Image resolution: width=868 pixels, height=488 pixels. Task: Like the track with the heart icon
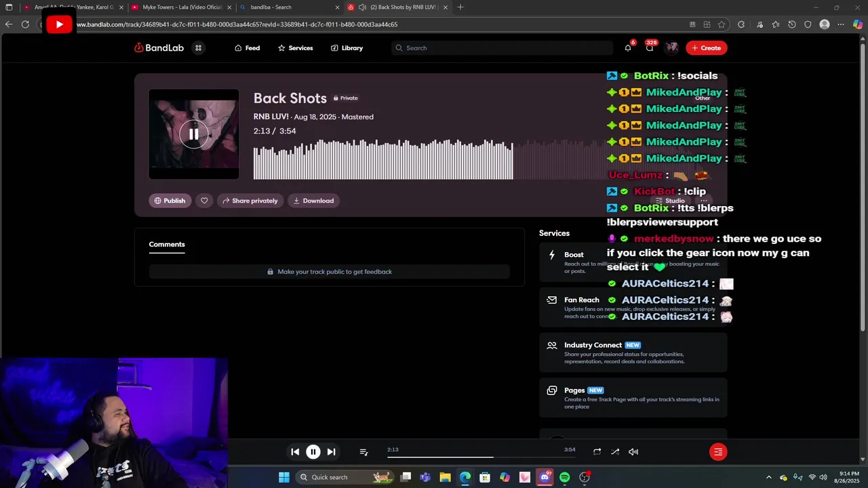coord(204,201)
